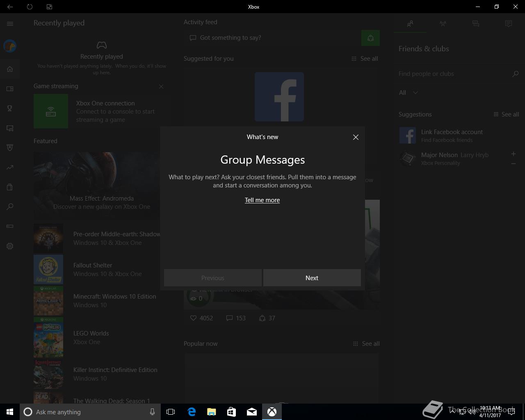Click the Got something to say field

click(272, 38)
